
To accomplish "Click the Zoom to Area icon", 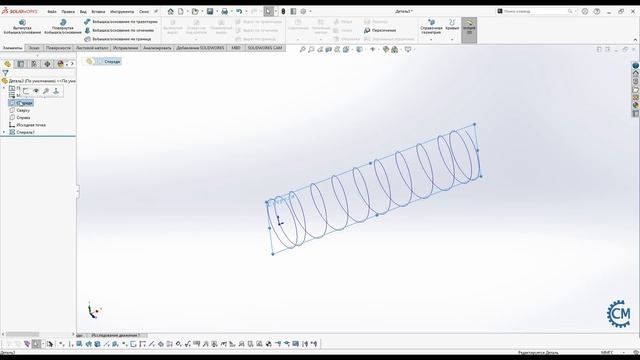I will (x=311, y=49).
